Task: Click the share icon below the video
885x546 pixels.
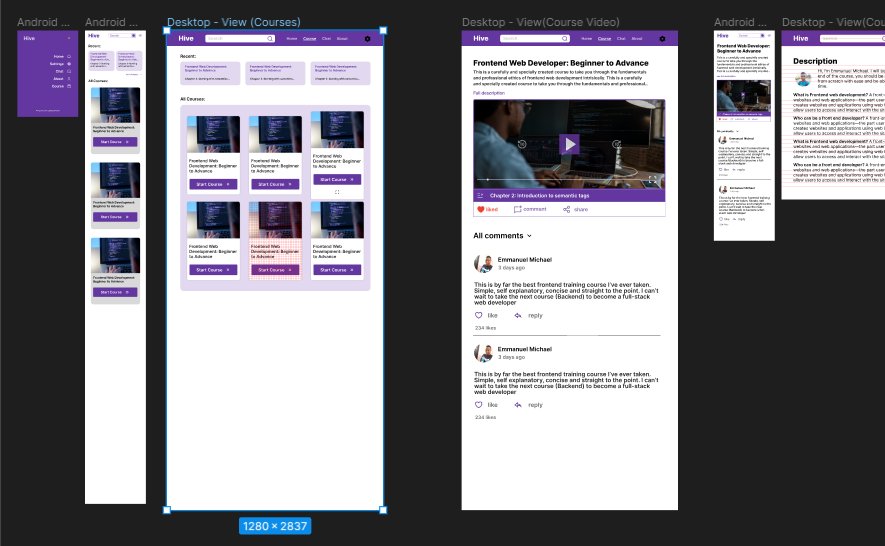Action: [566, 209]
